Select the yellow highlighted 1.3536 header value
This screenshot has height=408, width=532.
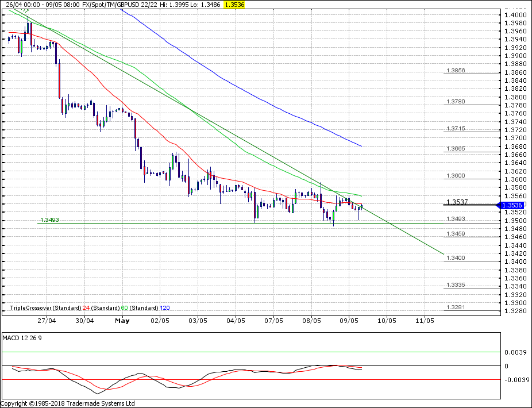234,4
